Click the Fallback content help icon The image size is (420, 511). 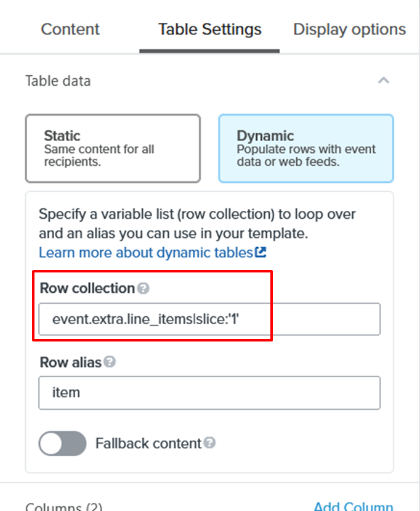point(210,443)
